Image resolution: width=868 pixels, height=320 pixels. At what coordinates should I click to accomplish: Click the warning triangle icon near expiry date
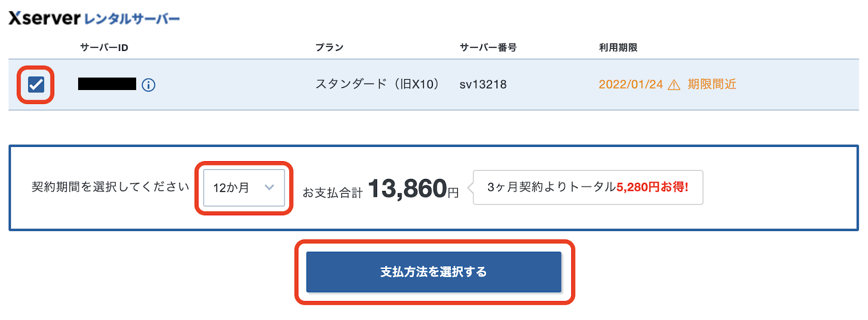click(x=674, y=85)
